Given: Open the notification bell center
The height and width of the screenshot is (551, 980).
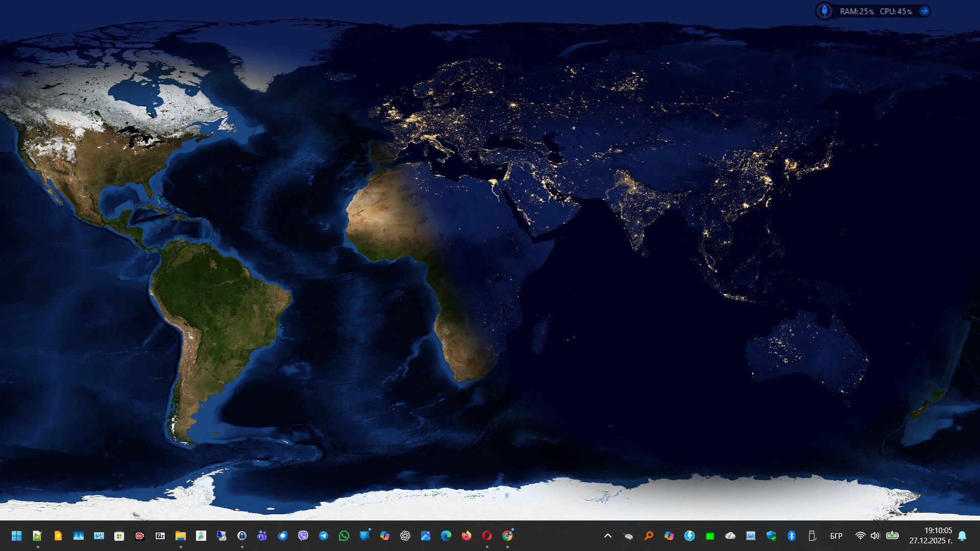Looking at the screenshot, I should pyautogui.click(x=962, y=536).
